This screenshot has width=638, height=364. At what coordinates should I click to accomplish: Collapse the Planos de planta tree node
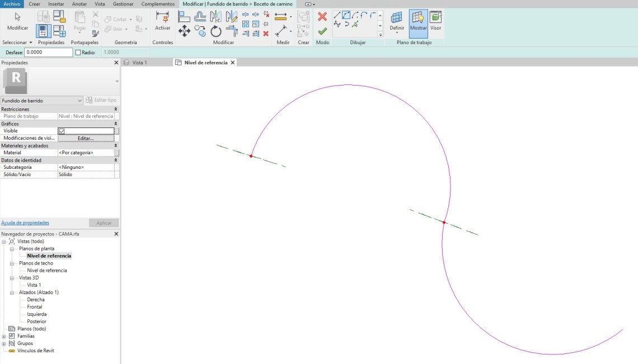(x=12, y=249)
